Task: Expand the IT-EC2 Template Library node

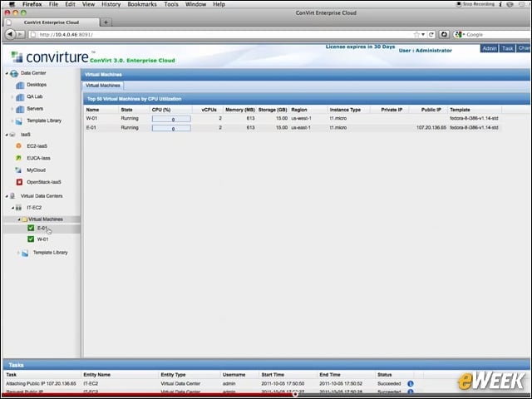Action: tap(18, 253)
